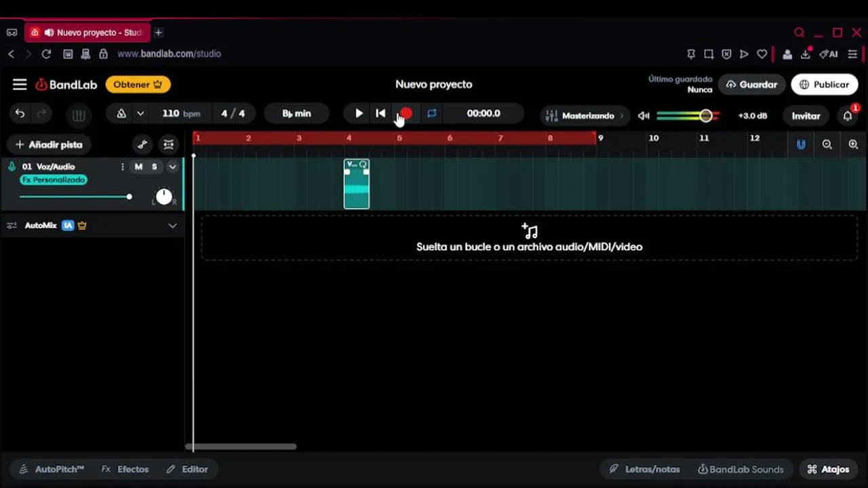Click the Publicar button
This screenshot has width=868, height=488.
[824, 85]
